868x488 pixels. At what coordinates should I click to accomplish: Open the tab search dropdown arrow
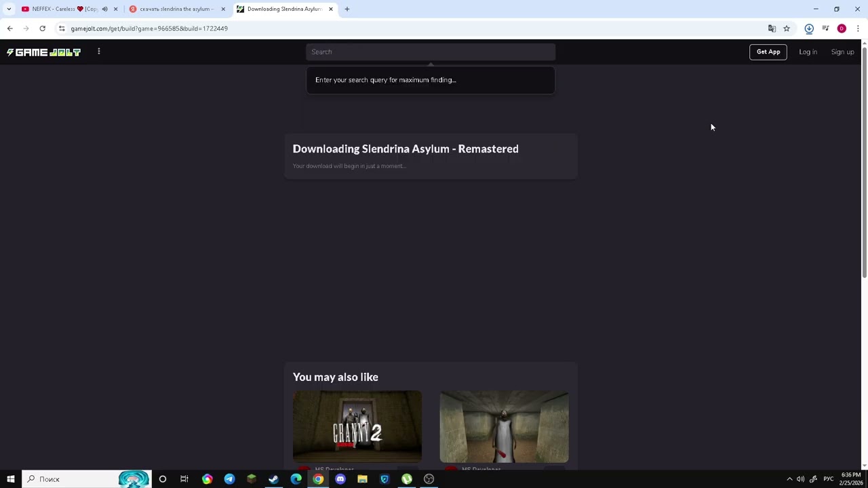(x=9, y=9)
